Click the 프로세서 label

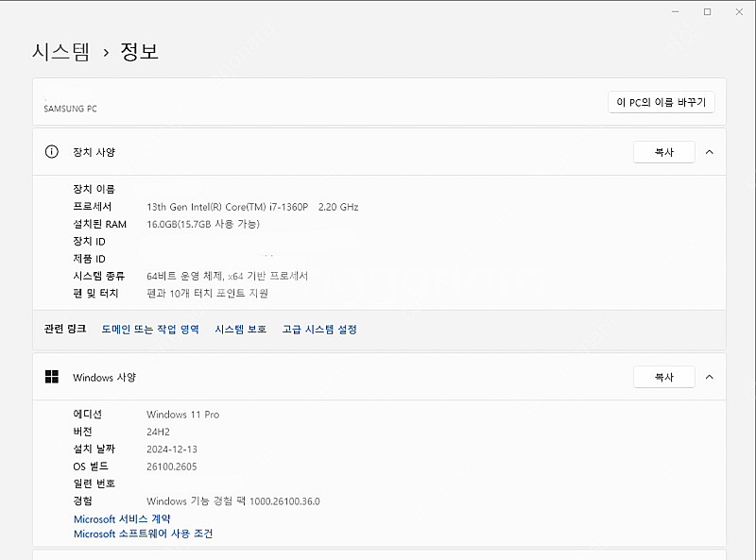click(92, 207)
